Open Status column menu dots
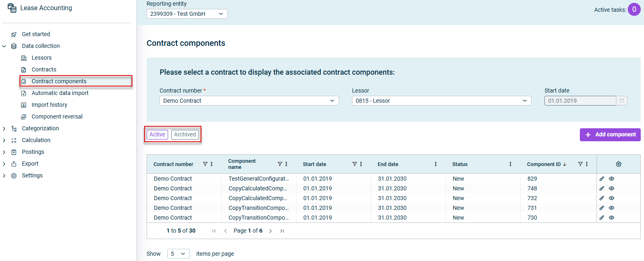Viewport: 644px width, 261px height. pos(510,164)
